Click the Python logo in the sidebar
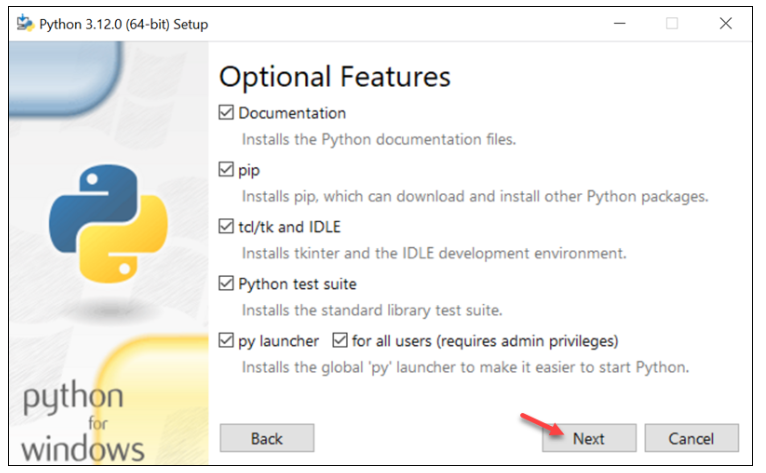This screenshot has height=473, width=766. 108,224
